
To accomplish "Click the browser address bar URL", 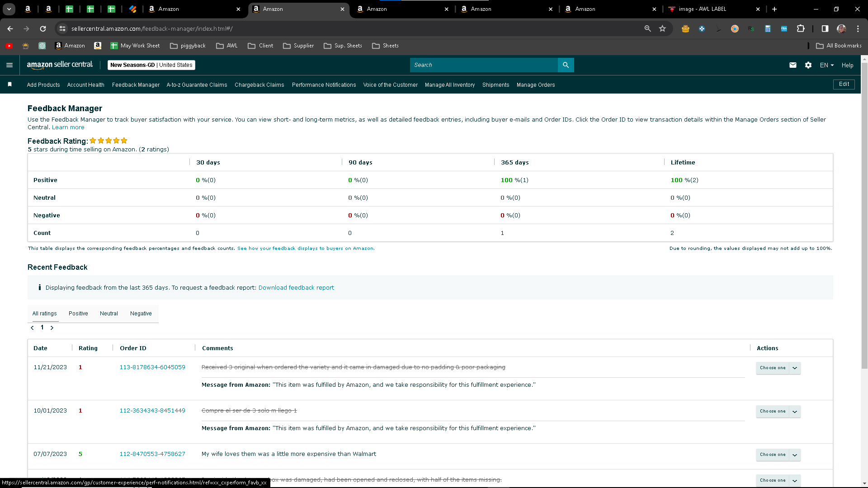I will pyautogui.click(x=152, y=28).
